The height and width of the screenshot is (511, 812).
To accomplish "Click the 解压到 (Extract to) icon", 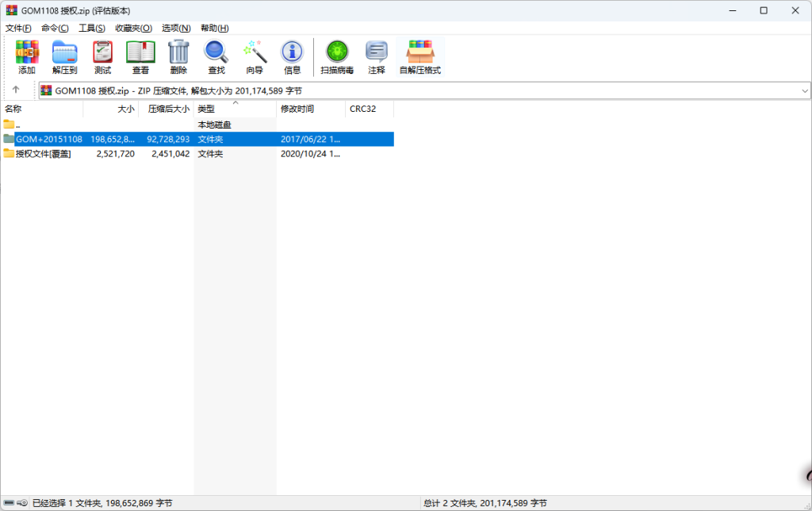I will 65,57.
